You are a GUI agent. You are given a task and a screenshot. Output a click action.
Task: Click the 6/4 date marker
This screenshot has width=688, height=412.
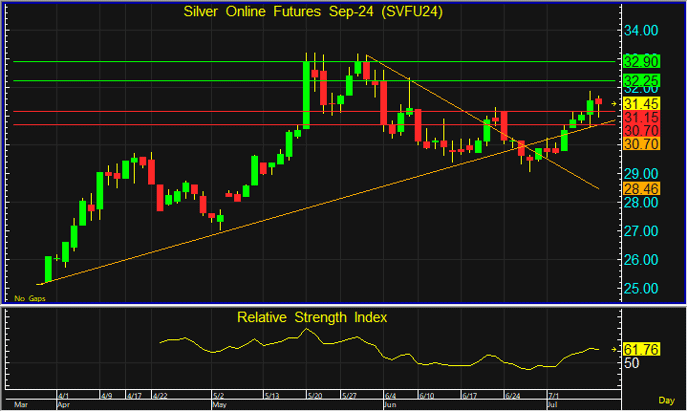coord(391,396)
